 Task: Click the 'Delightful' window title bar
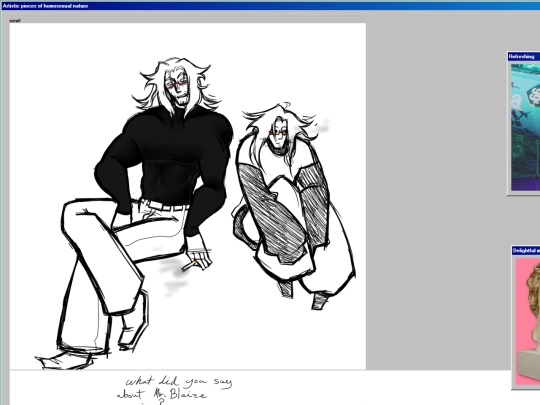(526, 250)
